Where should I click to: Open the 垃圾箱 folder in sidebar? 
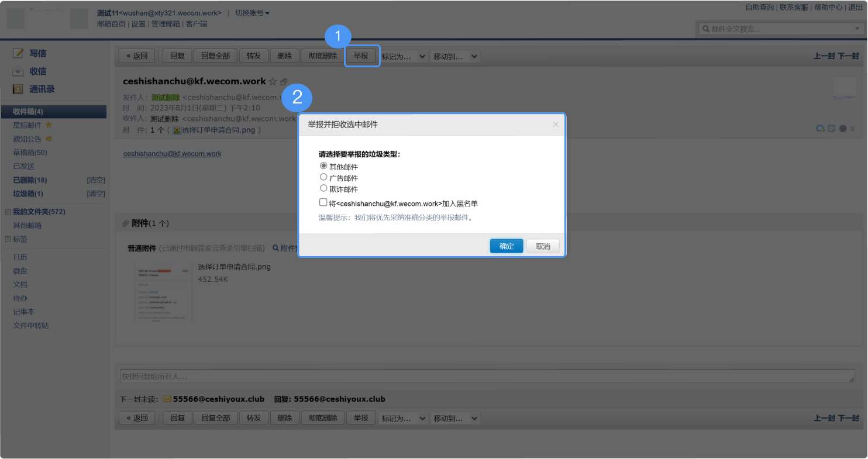point(27,194)
